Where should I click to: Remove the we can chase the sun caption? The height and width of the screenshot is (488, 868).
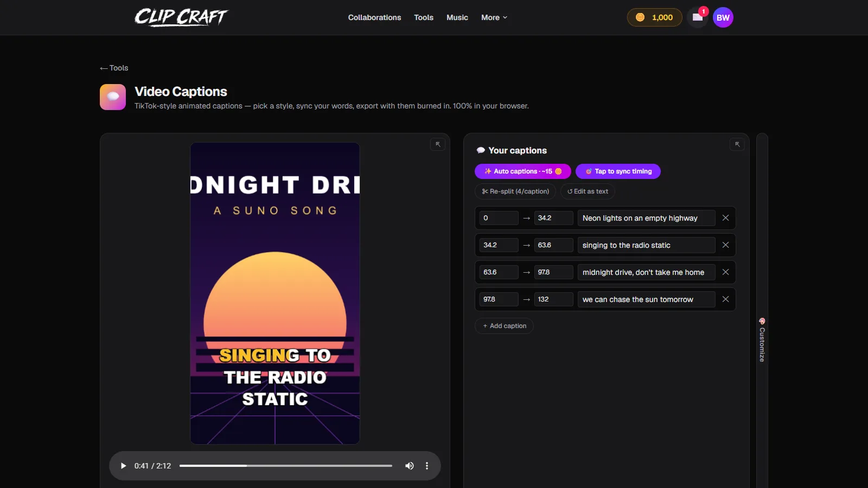[725, 299]
